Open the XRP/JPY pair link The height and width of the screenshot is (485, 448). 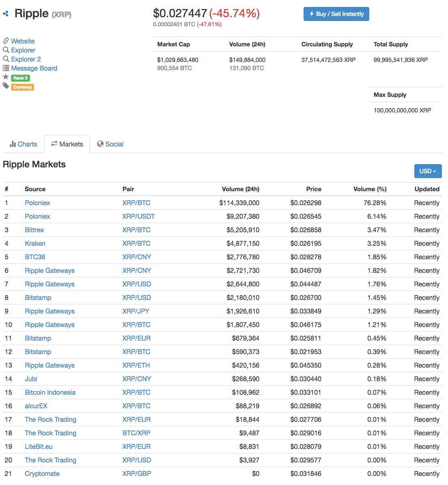pyautogui.click(x=136, y=311)
